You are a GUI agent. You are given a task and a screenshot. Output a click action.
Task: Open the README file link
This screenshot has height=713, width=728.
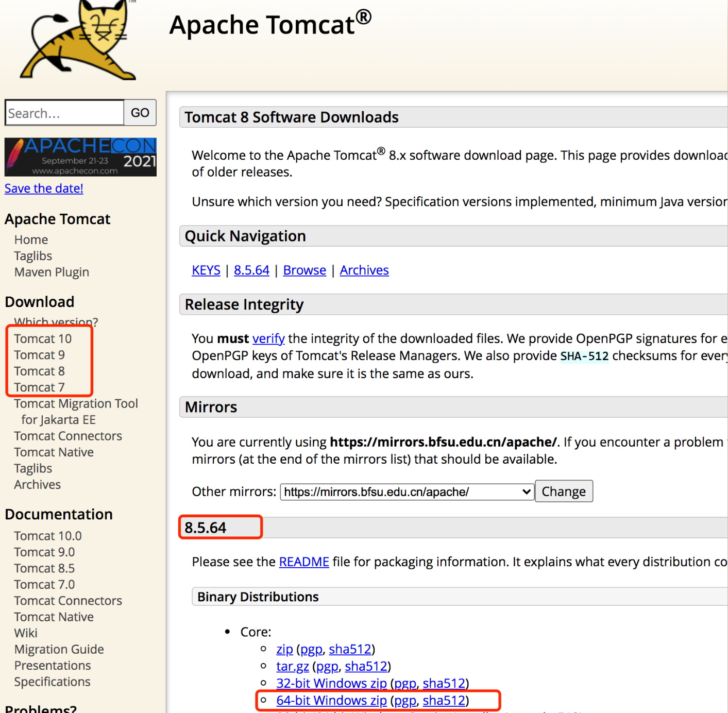[x=304, y=562]
